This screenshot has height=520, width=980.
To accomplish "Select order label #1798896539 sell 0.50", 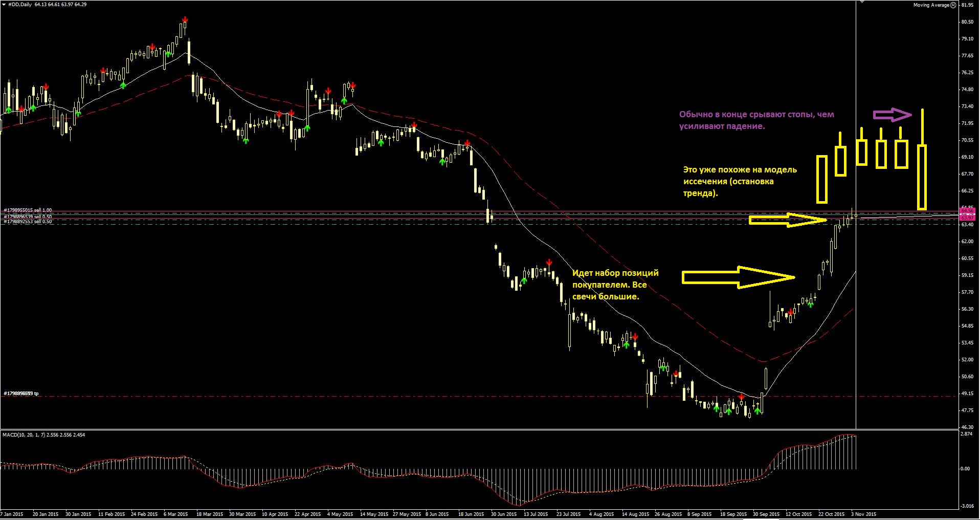I will pyautogui.click(x=28, y=216).
